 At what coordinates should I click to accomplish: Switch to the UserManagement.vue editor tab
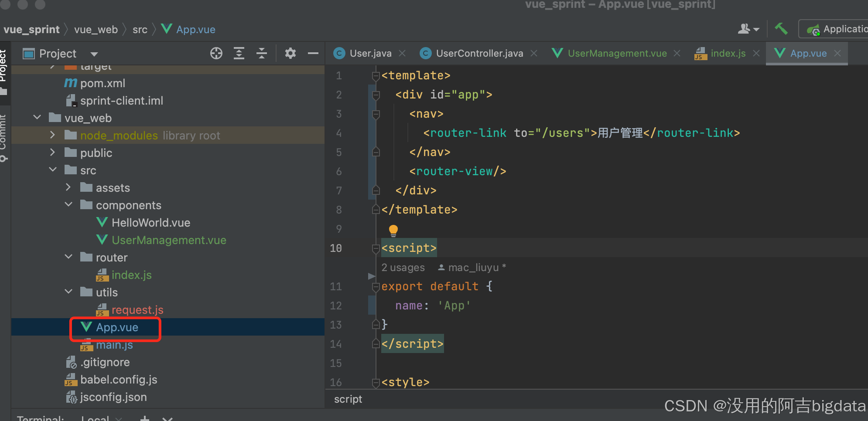[617, 53]
